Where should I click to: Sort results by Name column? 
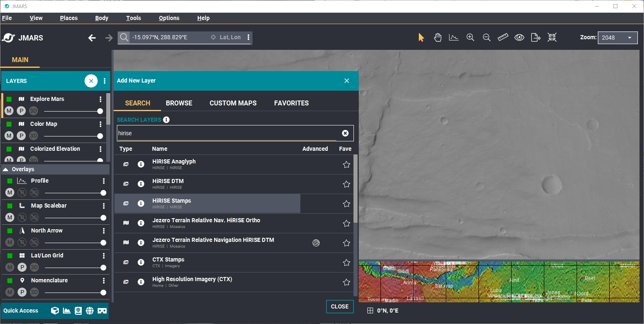point(160,149)
